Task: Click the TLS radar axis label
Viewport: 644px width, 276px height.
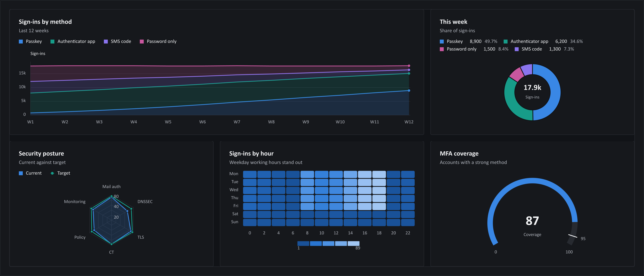Action: pyautogui.click(x=141, y=237)
